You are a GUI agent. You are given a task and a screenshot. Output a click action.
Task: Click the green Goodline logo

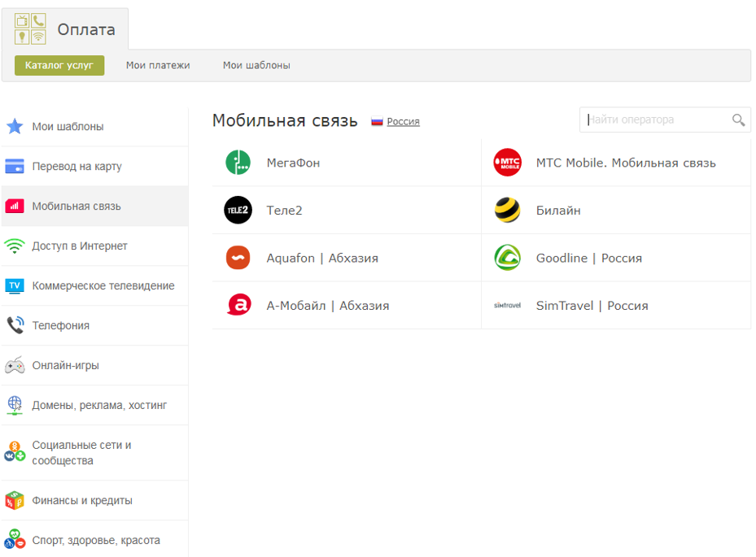507,258
